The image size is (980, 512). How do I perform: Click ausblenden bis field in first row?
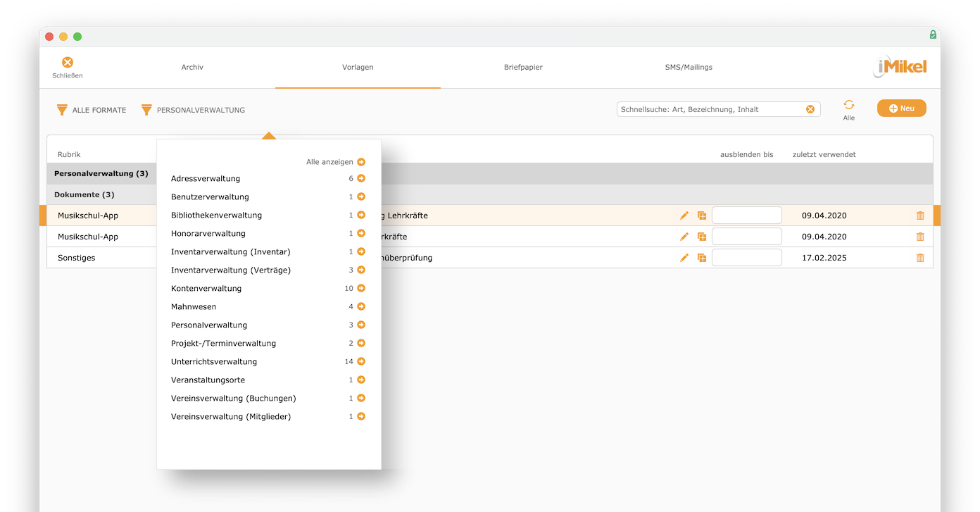[747, 216]
